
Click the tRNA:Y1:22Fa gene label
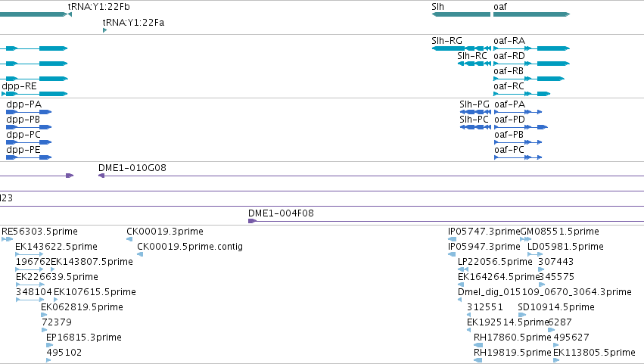(x=133, y=23)
